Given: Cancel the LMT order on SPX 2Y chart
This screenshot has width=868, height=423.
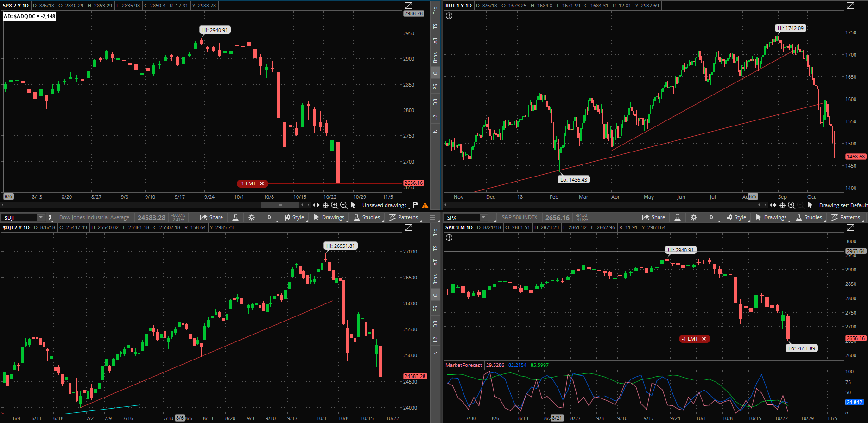Looking at the screenshot, I should tap(262, 183).
